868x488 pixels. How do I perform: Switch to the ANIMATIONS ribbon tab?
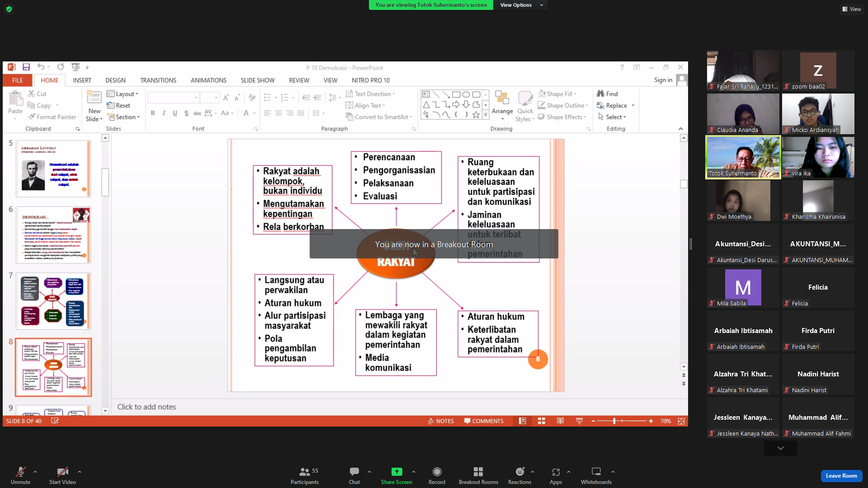pyautogui.click(x=208, y=80)
